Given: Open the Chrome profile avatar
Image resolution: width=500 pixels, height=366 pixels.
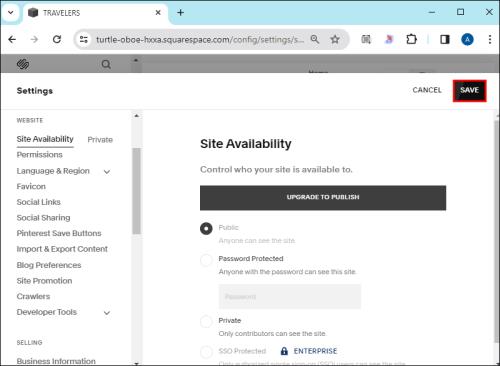Looking at the screenshot, I should 467,40.
